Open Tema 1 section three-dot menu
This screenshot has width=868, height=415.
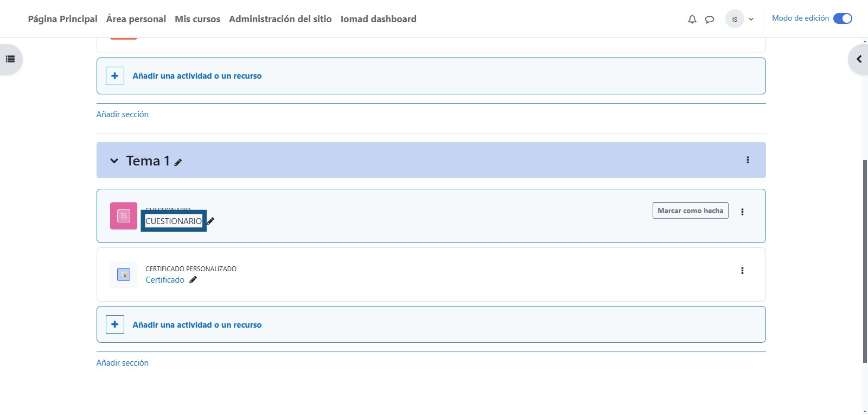coord(748,160)
